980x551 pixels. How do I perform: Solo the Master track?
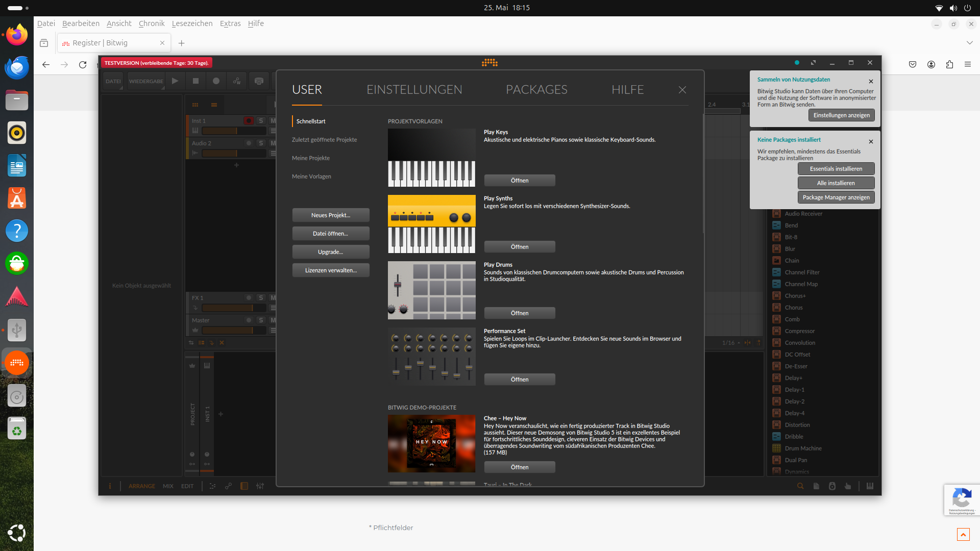tap(261, 320)
